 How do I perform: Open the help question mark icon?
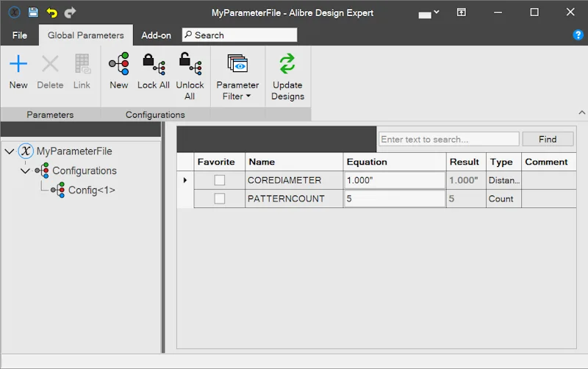[x=578, y=35]
